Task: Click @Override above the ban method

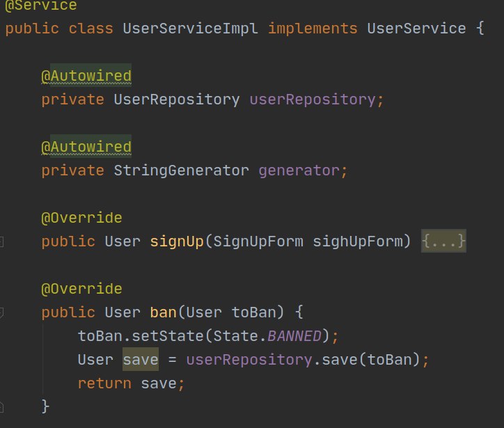Action: click(x=81, y=289)
